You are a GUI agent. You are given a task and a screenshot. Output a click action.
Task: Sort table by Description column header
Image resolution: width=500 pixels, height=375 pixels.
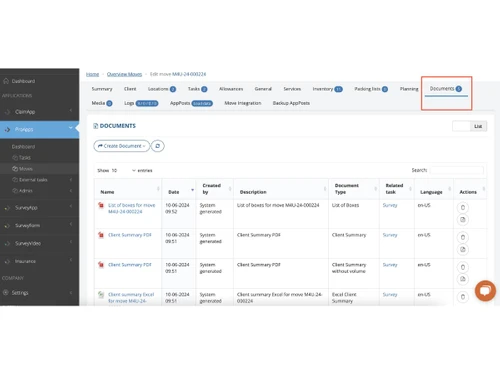(281, 189)
